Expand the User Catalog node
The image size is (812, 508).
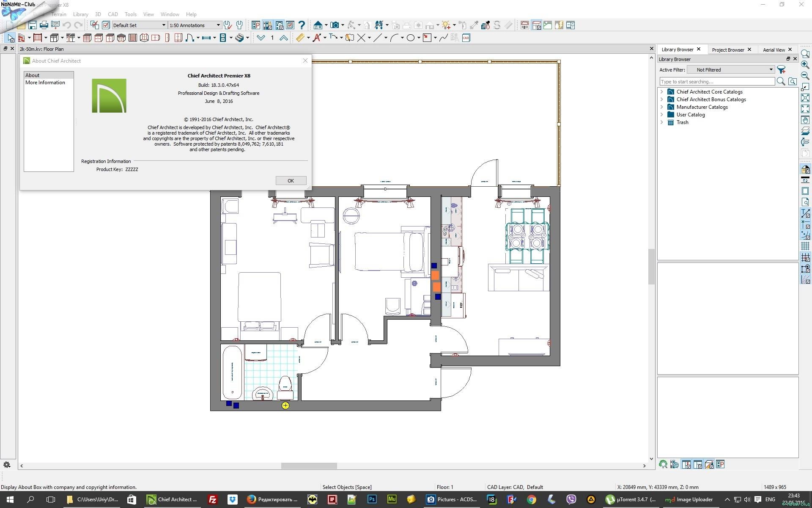tap(662, 114)
